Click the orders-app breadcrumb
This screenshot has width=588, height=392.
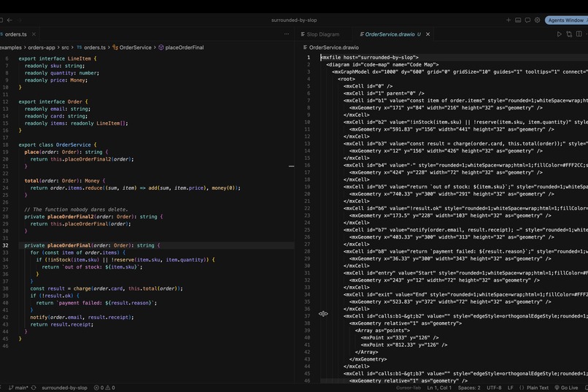[x=42, y=47]
